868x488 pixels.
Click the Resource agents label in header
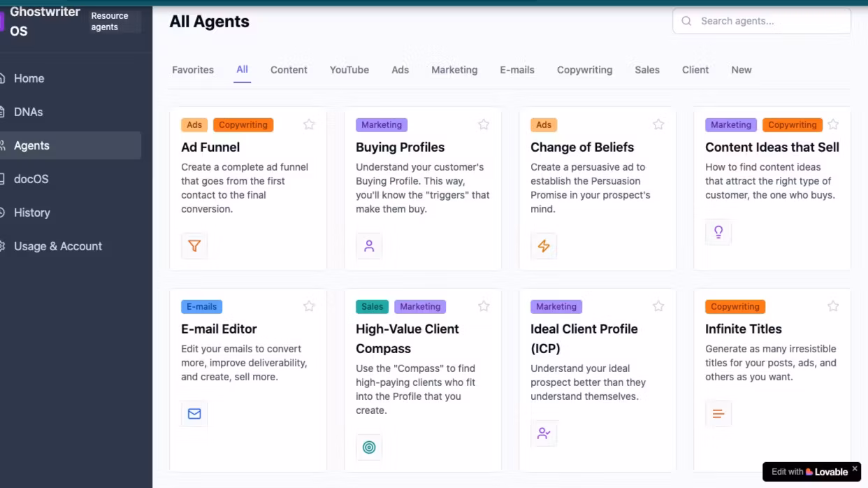coord(110,22)
